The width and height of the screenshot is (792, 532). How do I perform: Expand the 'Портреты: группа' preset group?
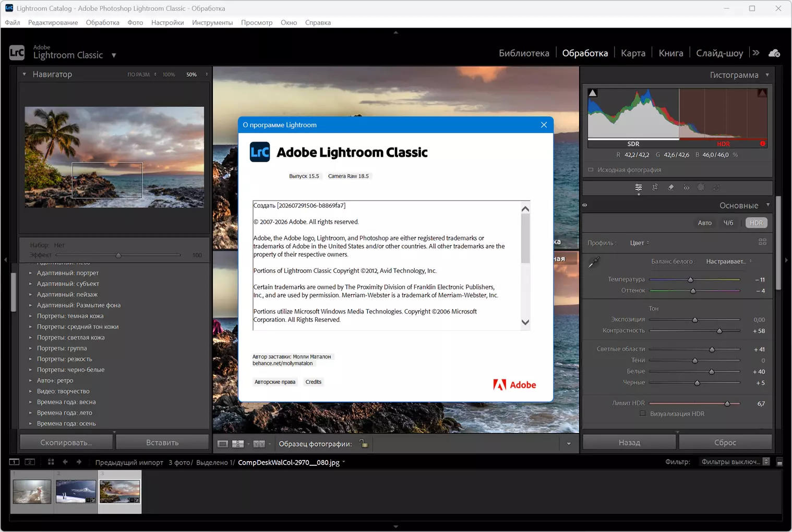point(30,348)
